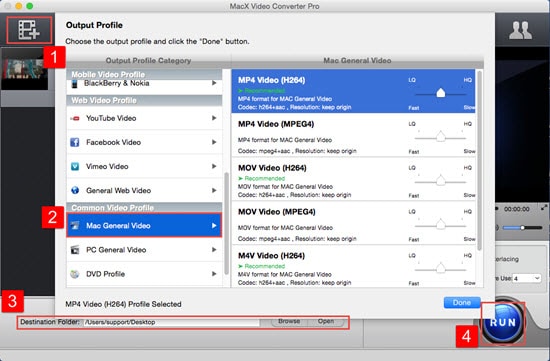The width and height of the screenshot is (550, 361).
Task: Adjust quality slider for MOV Video (MPEG4)
Action: [x=441, y=225]
